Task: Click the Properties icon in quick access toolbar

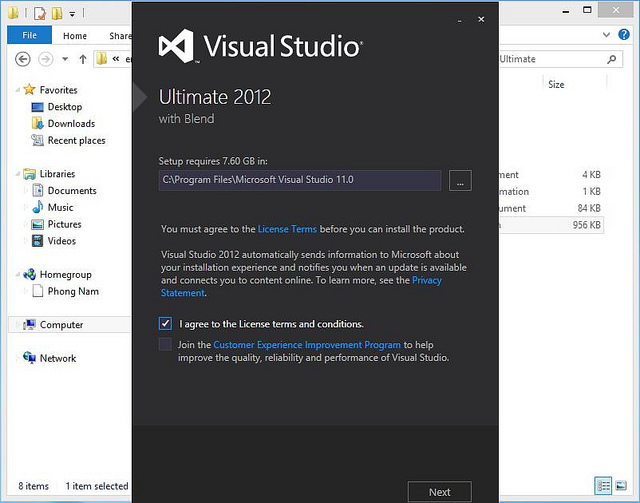Action: click(x=40, y=13)
